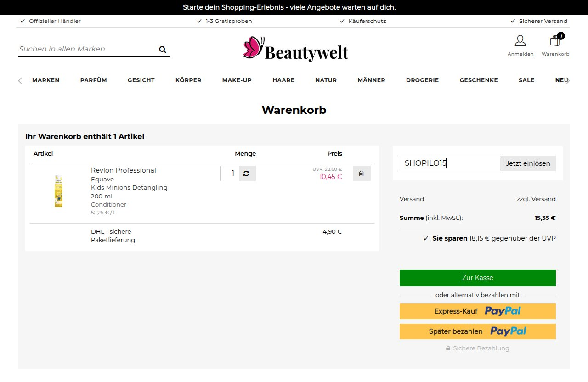588x382 pixels.
Task: Delete the Revlon item with trash icon
Action: (362, 174)
